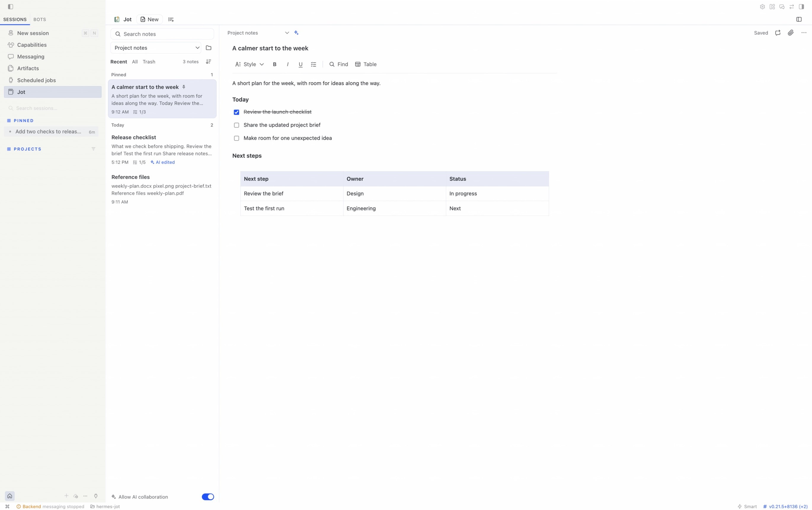Click the In progress table cell

[497, 193]
